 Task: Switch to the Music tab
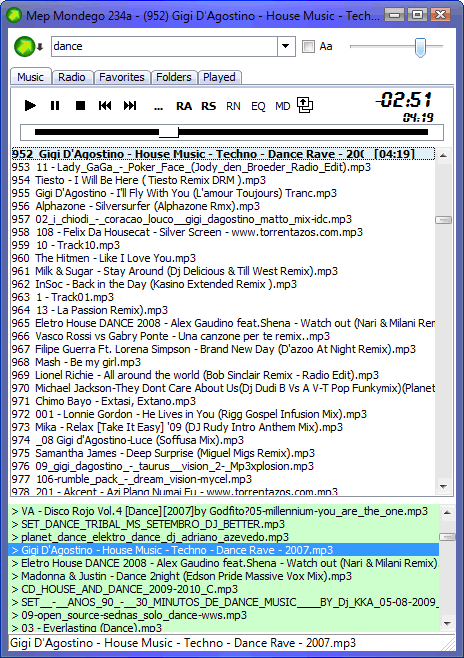(30, 77)
